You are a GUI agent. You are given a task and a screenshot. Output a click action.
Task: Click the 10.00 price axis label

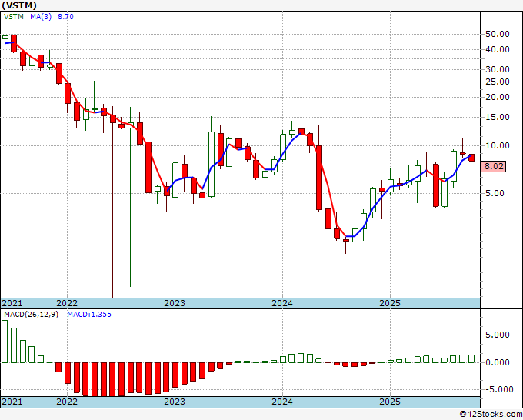click(498, 146)
